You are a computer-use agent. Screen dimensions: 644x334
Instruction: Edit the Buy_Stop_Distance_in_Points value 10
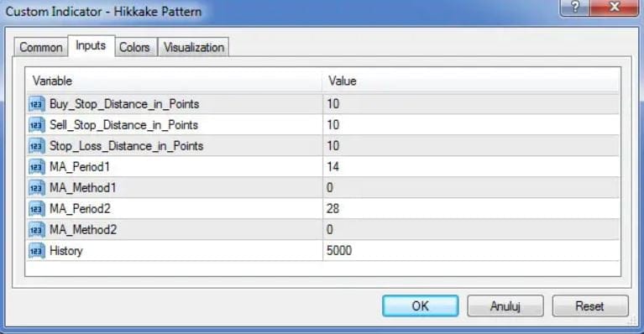click(x=471, y=104)
